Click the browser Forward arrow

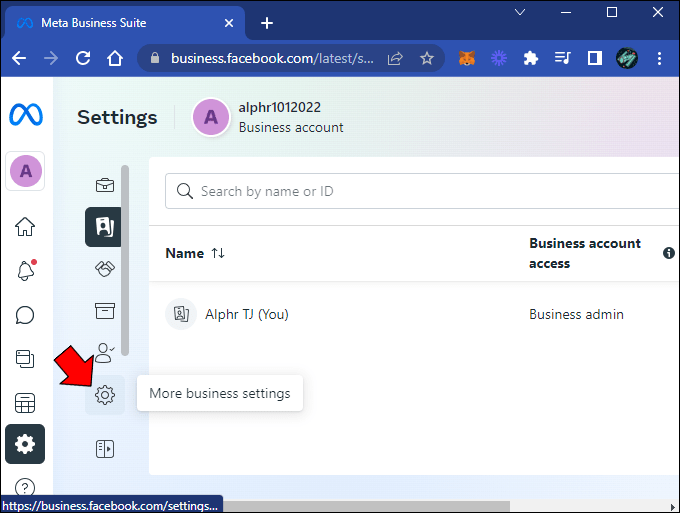click(51, 58)
